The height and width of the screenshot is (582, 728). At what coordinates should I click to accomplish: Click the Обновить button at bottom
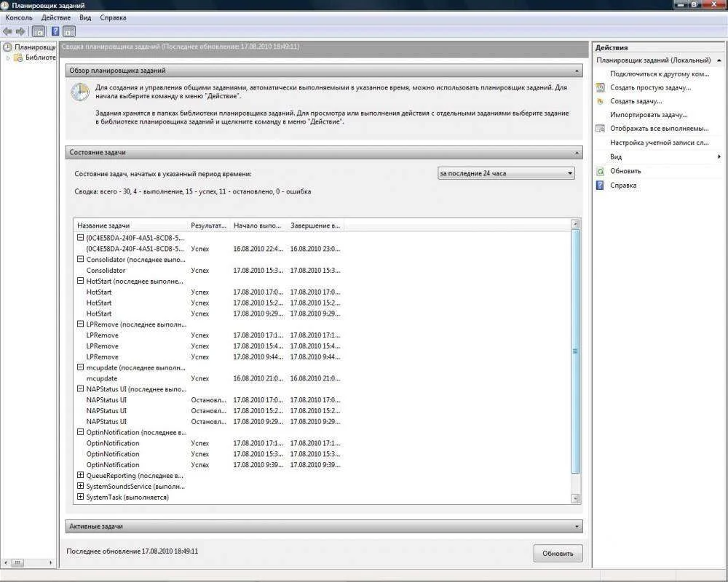pos(558,553)
